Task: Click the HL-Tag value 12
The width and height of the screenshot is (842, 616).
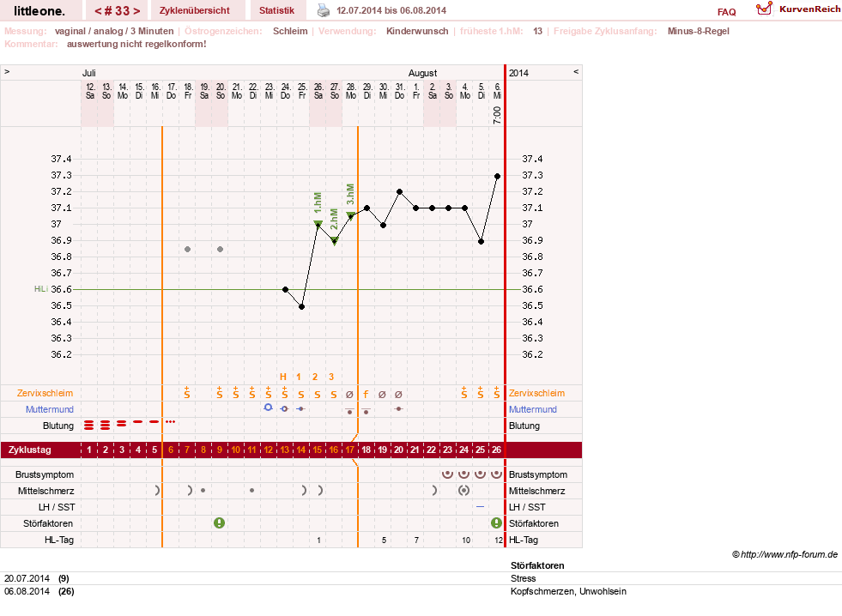Action: coord(499,541)
